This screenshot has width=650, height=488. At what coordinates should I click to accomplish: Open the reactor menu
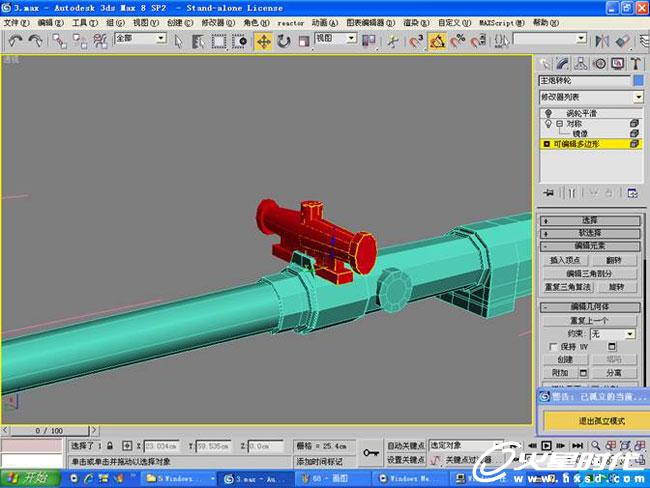pos(290,23)
